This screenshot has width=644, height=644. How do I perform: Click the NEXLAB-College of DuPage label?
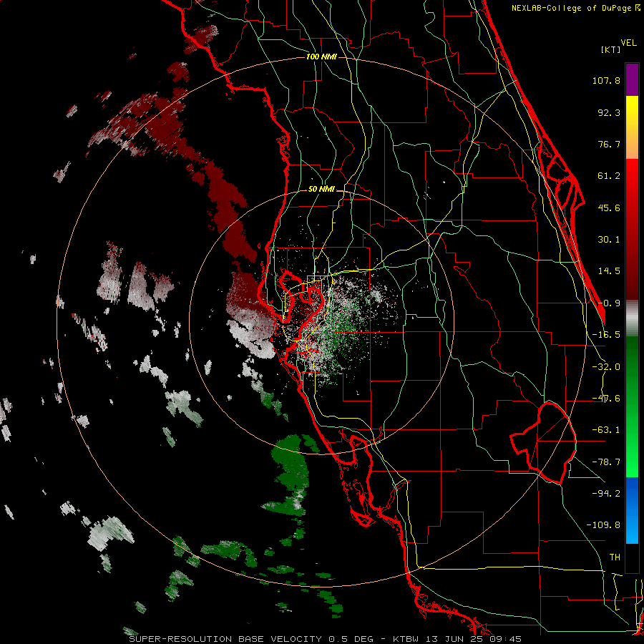(x=576, y=8)
